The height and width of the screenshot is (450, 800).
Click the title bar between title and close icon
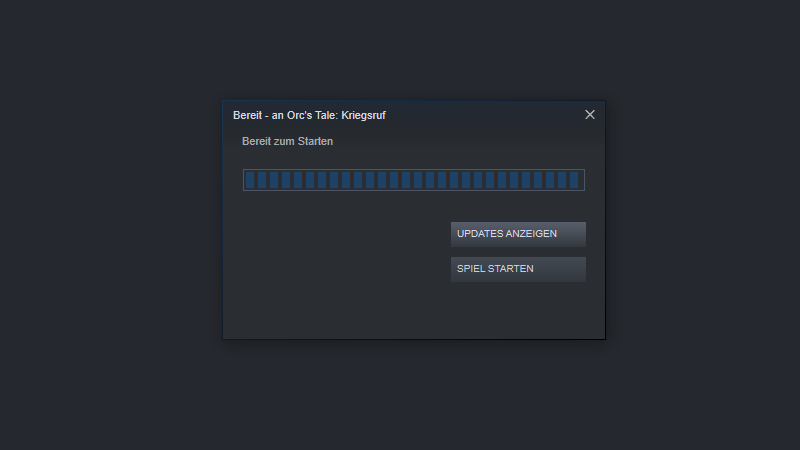[485, 115]
